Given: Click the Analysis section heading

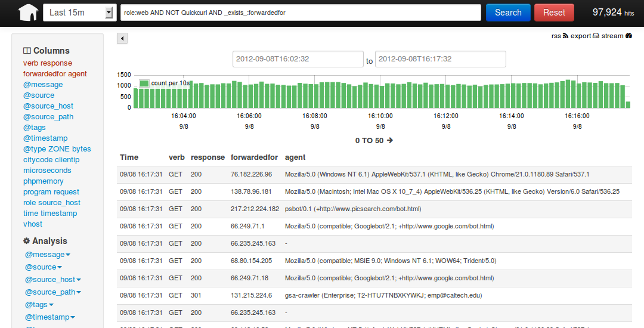Looking at the screenshot, I should [45, 241].
